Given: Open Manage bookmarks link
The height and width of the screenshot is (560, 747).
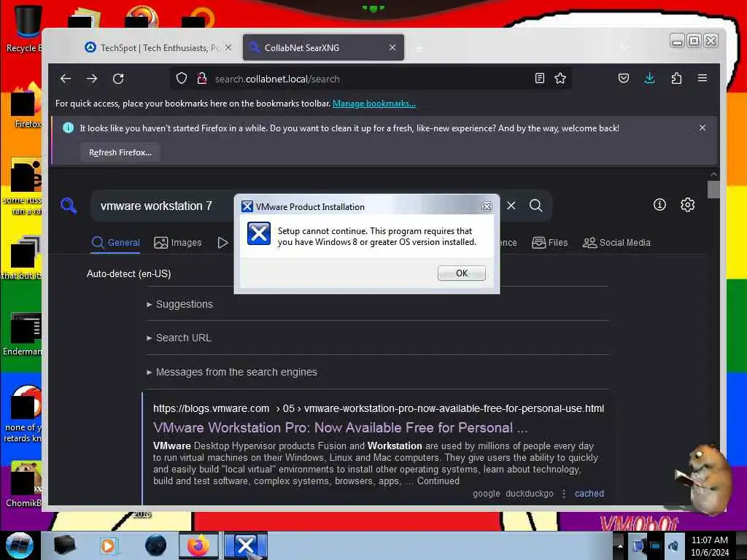Looking at the screenshot, I should click(x=374, y=104).
